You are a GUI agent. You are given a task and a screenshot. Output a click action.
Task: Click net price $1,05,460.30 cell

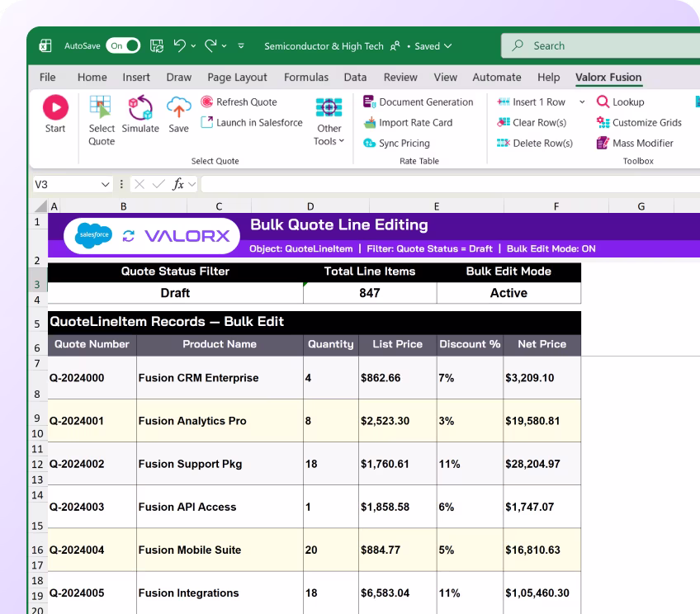click(x=542, y=593)
